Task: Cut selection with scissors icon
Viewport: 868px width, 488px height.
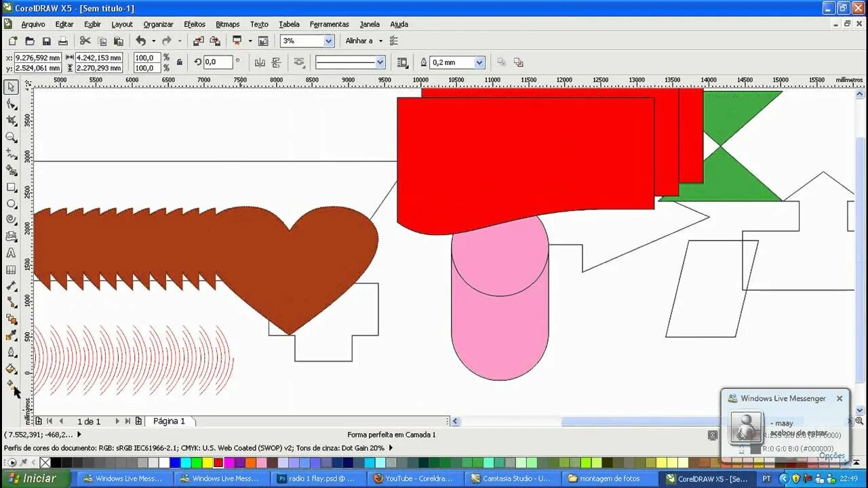Action: 85,41
